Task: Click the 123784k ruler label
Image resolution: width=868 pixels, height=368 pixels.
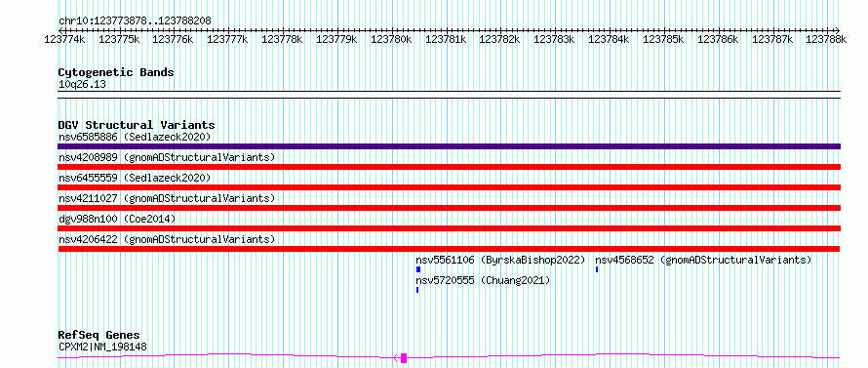Action: (x=609, y=39)
